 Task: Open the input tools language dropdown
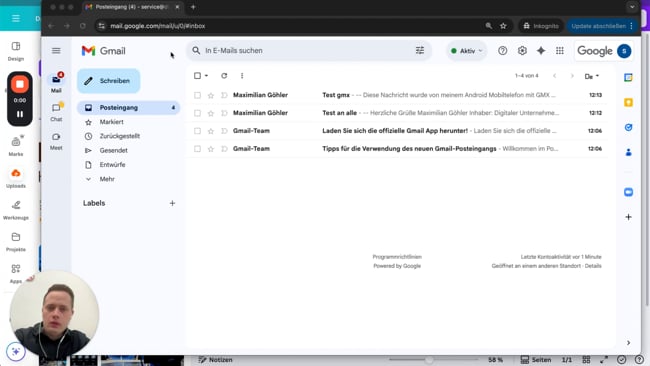(x=592, y=76)
